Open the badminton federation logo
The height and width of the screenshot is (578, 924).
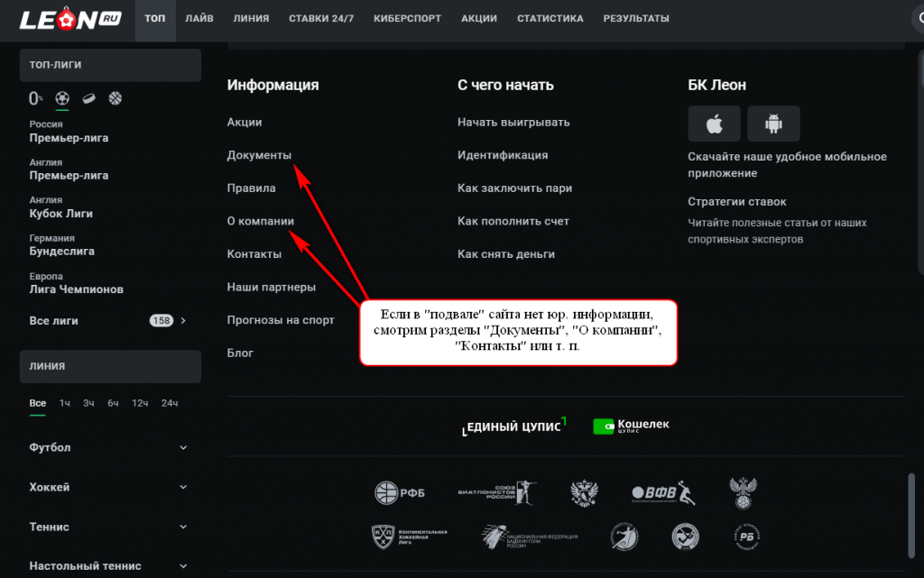[x=529, y=537]
